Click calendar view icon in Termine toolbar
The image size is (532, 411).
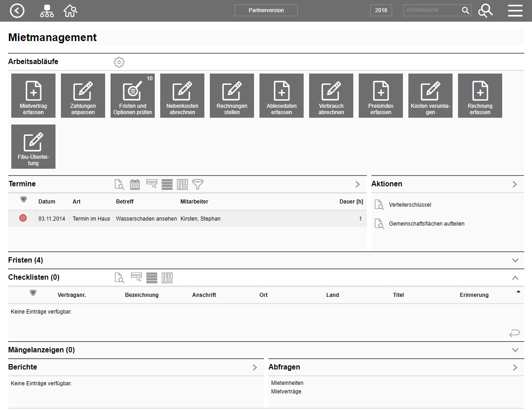coord(135,184)
